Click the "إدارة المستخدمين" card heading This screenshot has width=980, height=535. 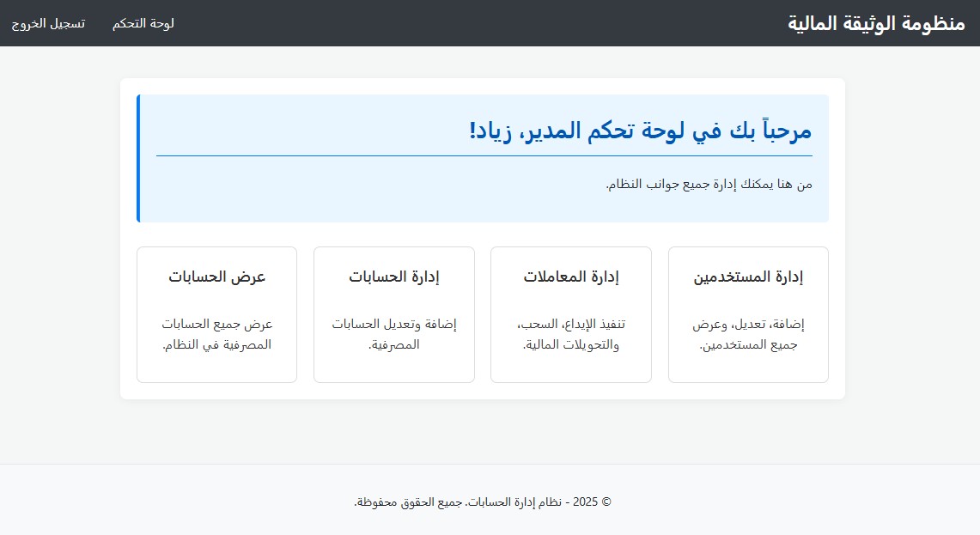click(747, 277)
